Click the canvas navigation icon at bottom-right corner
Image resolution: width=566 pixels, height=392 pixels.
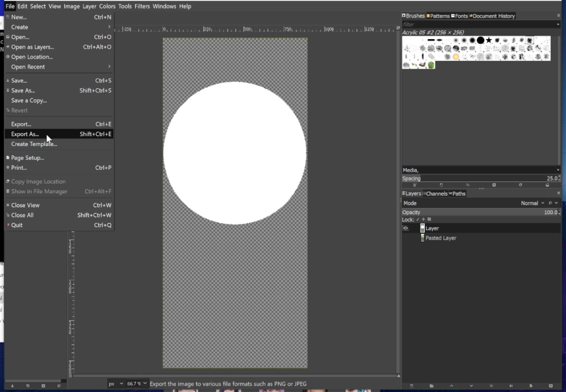pyautogui.click(x=399, y=376)
